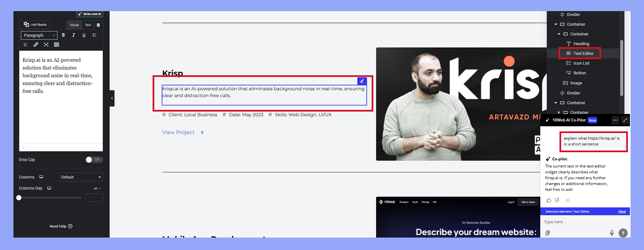Like the Co-pilot response

coord(549,200)
